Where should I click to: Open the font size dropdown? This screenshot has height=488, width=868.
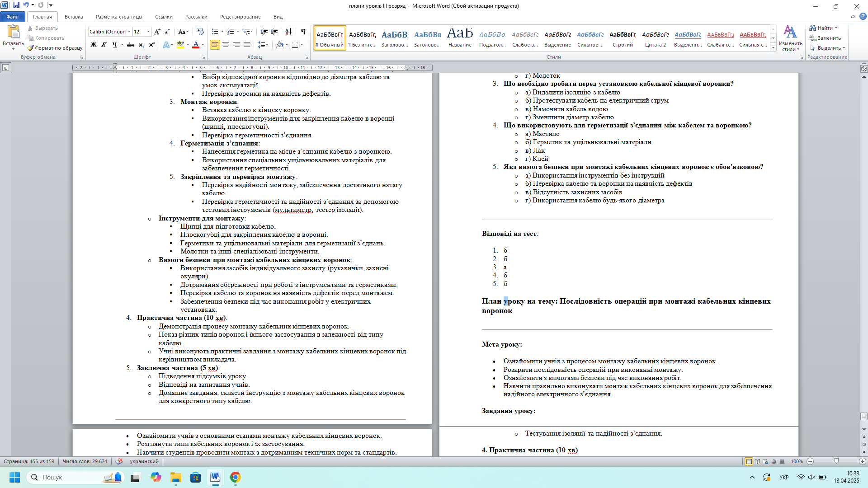pos(149,32)
